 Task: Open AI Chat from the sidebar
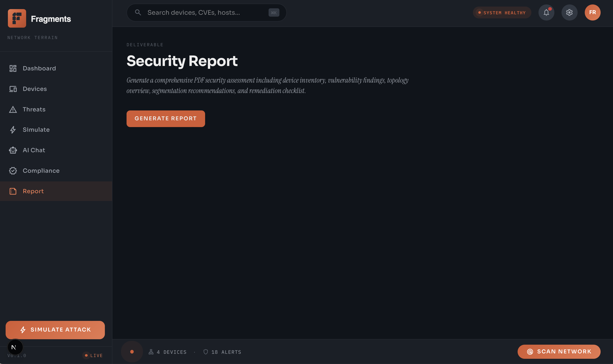point(34,150)
